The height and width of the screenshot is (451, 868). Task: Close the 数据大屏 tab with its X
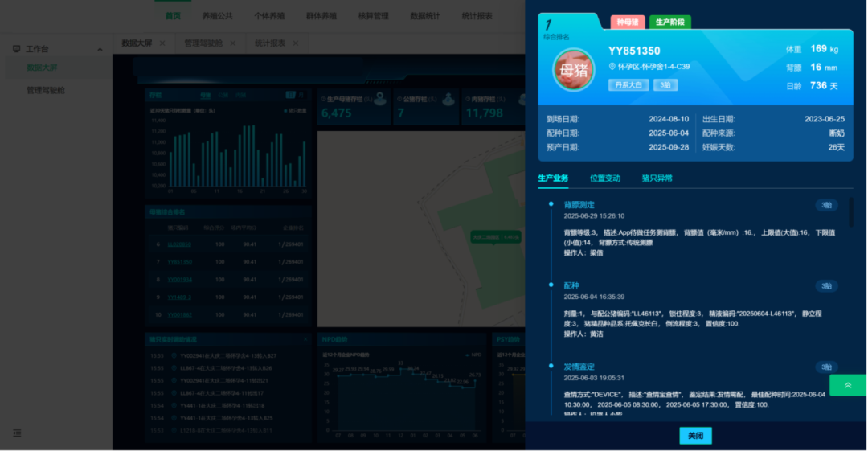(162, 43)
